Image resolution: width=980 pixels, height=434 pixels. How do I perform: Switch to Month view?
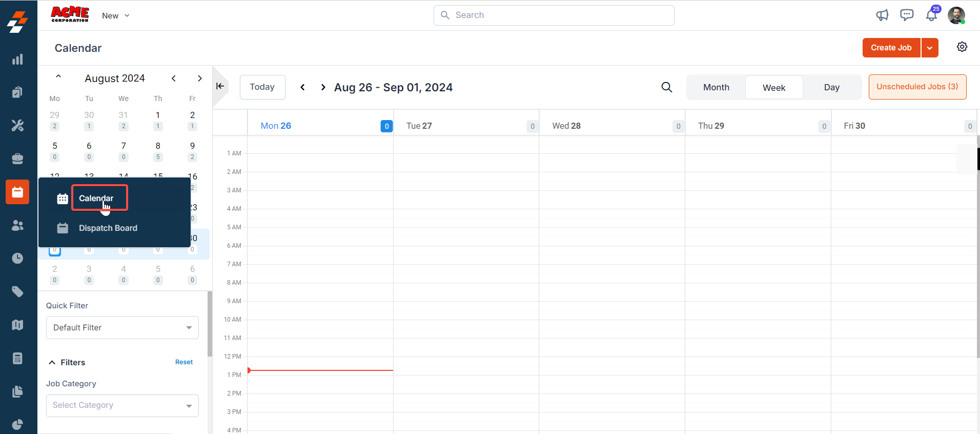click(x=716, y=87)
